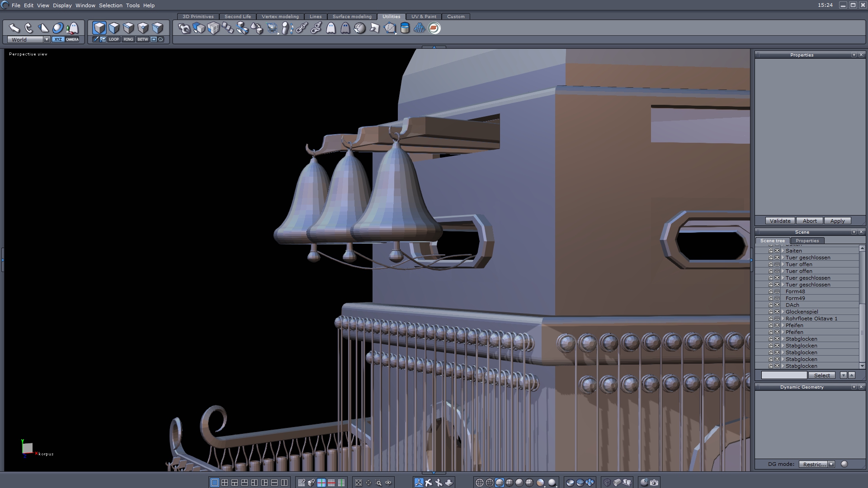Hide the DAch object with eye icon
The height and width of the screenshot is (488, 868).
click(x=777, y=305)
